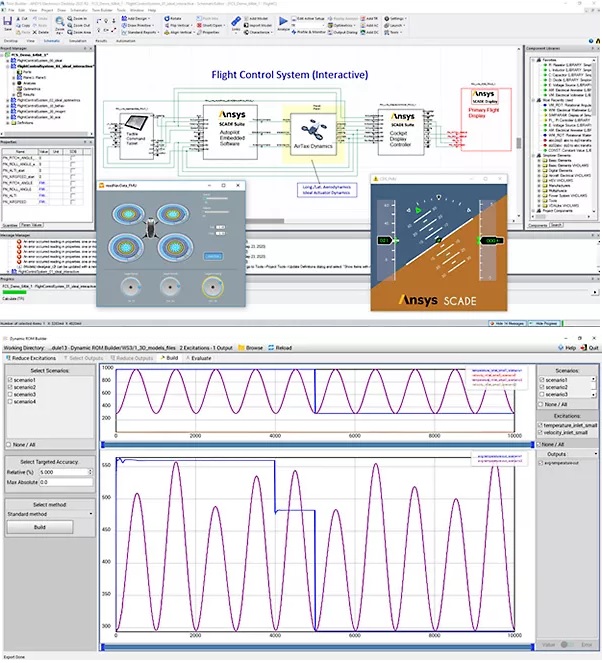Open the Settings dropdown in ribbon
The image size is (602, 663).
(x=395, y=19)
